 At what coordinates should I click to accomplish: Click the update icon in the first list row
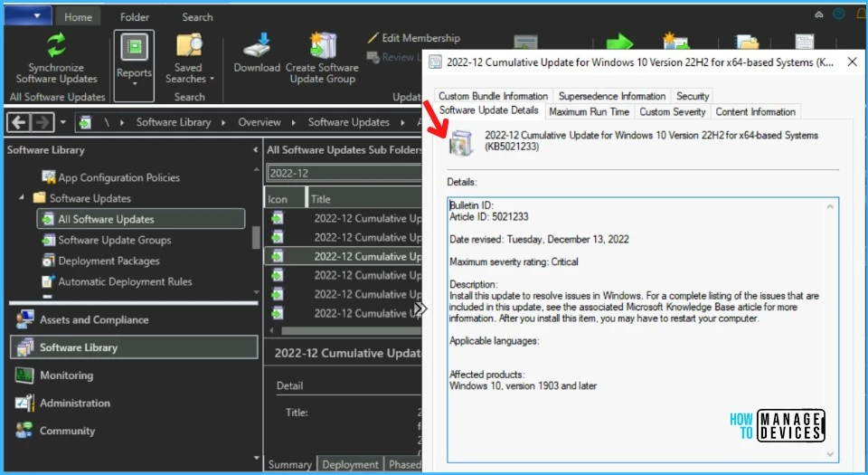tap(277, 218)
